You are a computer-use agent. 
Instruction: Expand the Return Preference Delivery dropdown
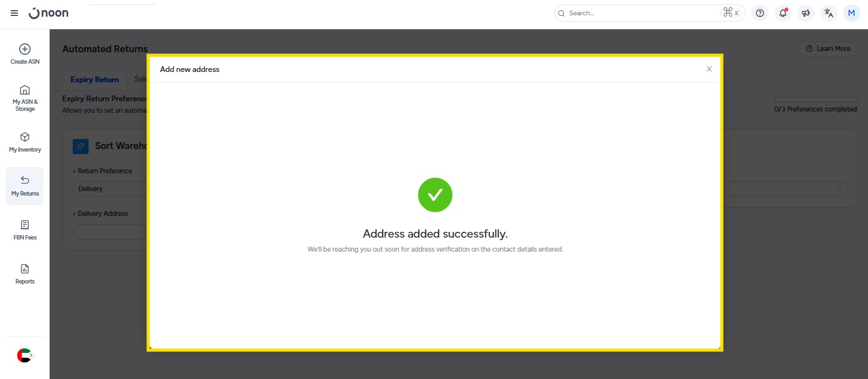pos(110,189)
